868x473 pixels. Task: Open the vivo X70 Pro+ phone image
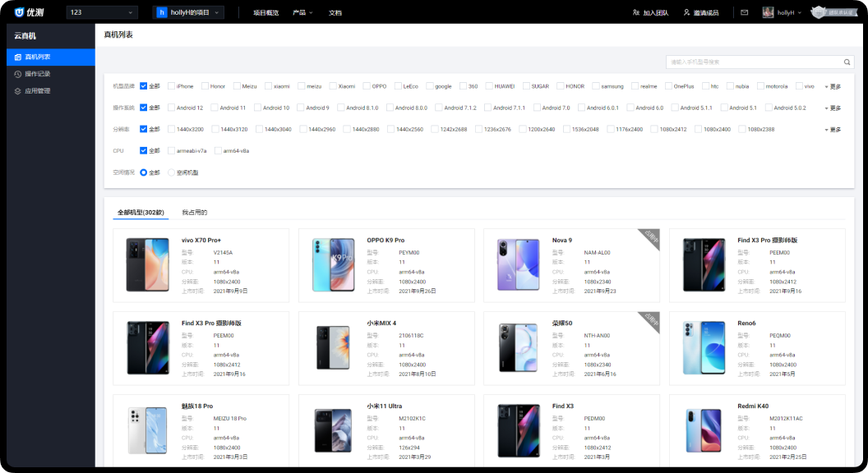[147, 265]
